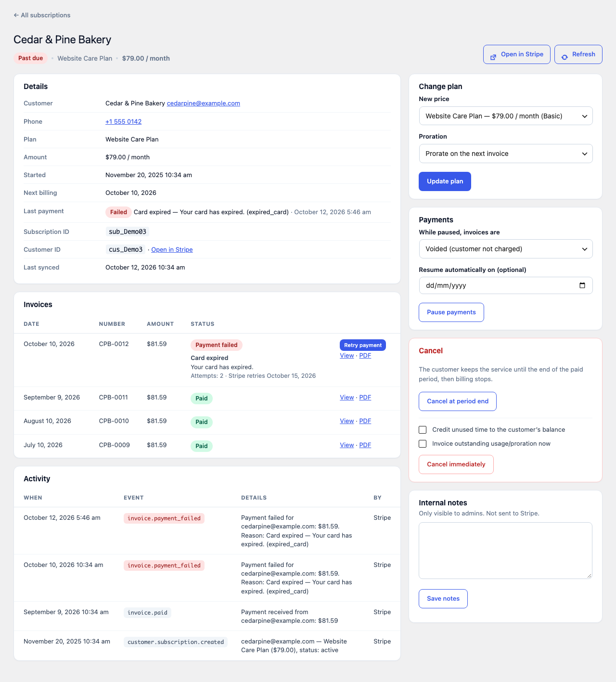The image size is (616, 682).
Task: Open the Proration dropdown
Action: (506, 154)
